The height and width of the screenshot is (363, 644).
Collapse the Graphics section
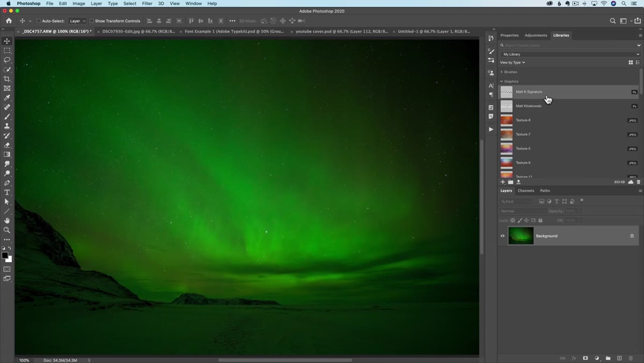[502, 81]
